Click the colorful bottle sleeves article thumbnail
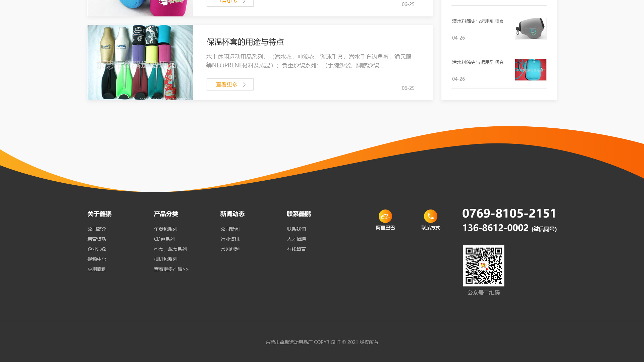 (140, 62)
